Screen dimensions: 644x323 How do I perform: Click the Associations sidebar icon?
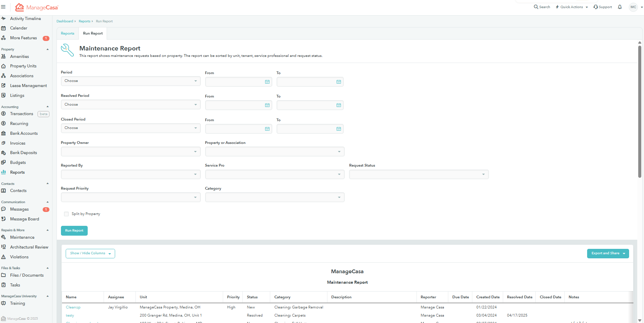coord(3,76)
